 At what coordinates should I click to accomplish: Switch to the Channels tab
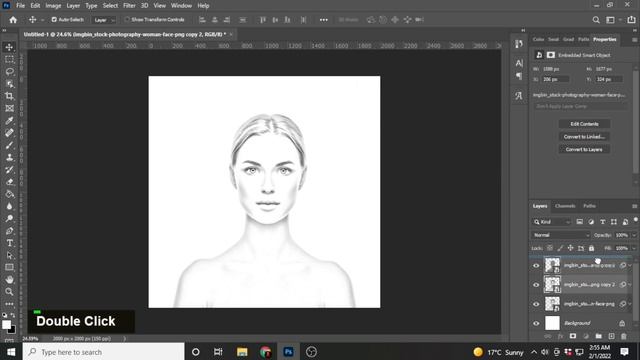[x=565, y=206]
